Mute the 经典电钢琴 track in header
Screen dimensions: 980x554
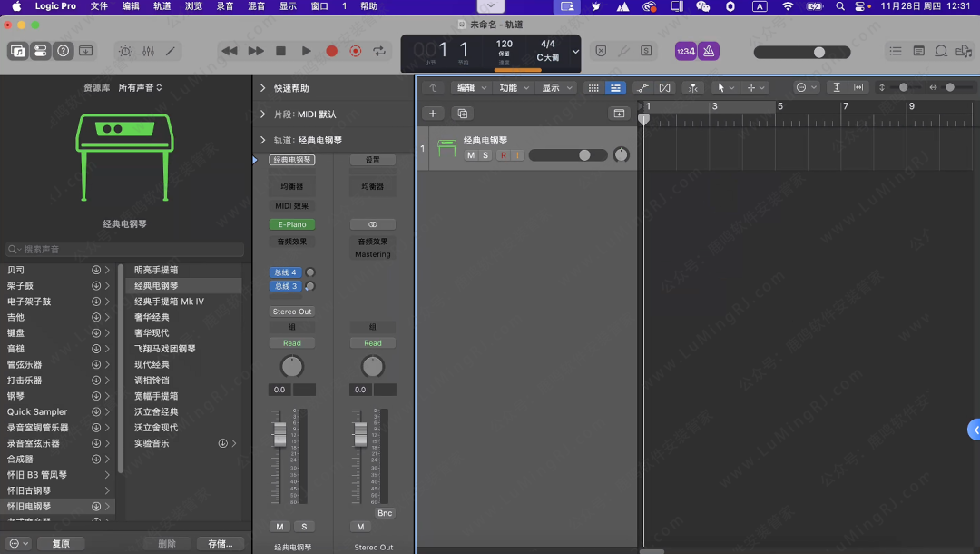tap(470, 155)
